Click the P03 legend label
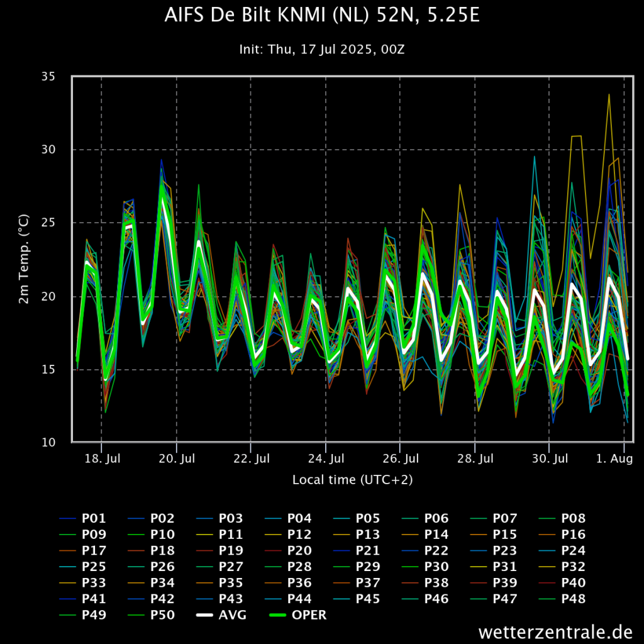This screenshot has width=644, height=644. 231,518
